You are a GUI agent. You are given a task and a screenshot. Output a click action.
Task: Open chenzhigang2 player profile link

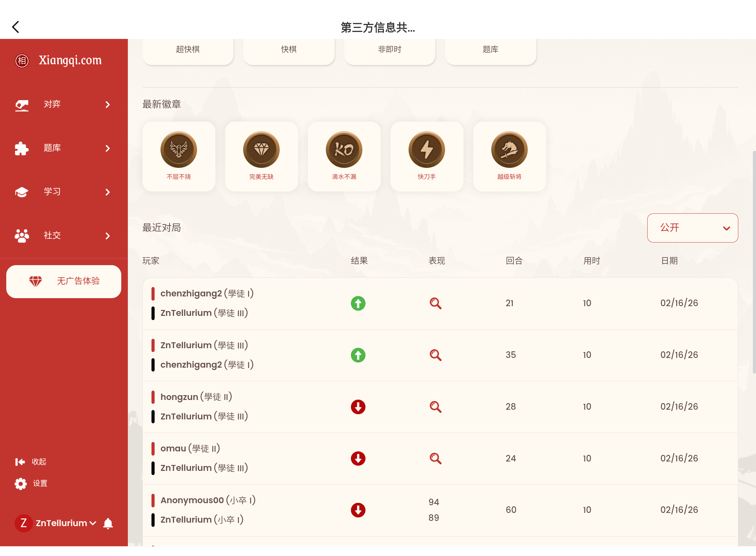191,294
